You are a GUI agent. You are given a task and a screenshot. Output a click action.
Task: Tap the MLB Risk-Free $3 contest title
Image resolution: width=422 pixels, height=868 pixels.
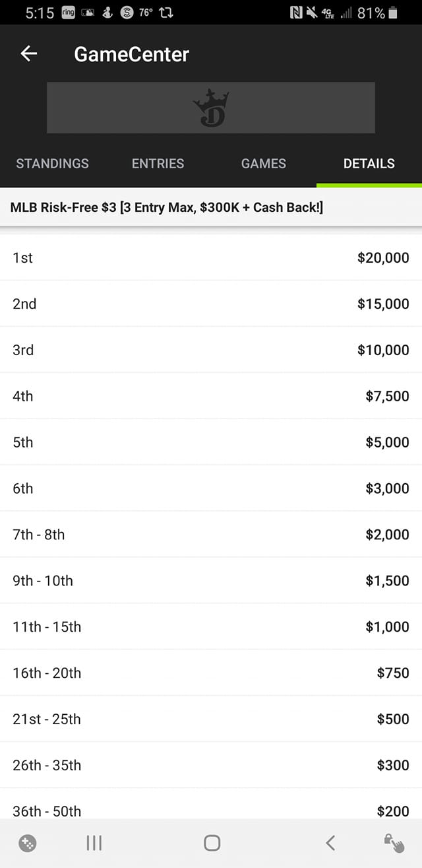click(167, 208)
